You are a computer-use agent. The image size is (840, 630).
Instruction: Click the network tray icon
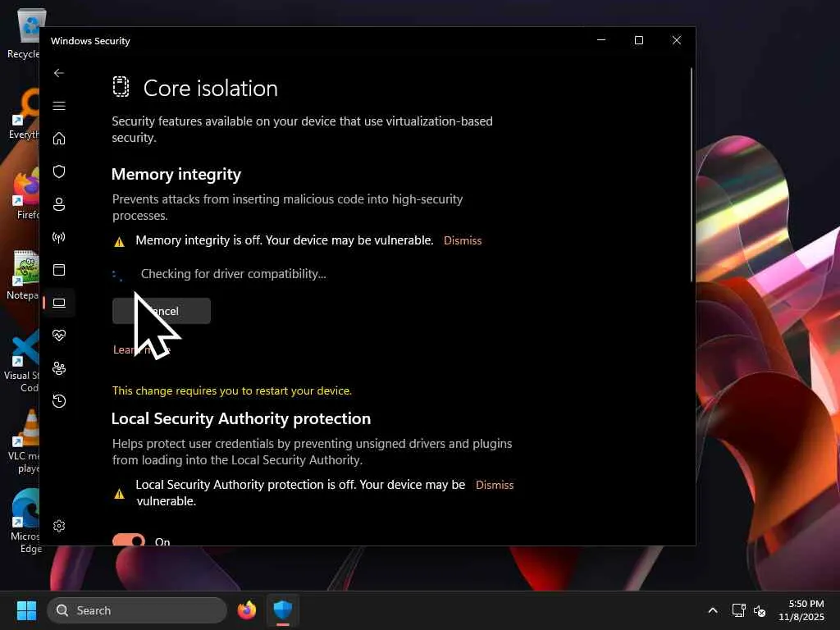pos(739,610)
